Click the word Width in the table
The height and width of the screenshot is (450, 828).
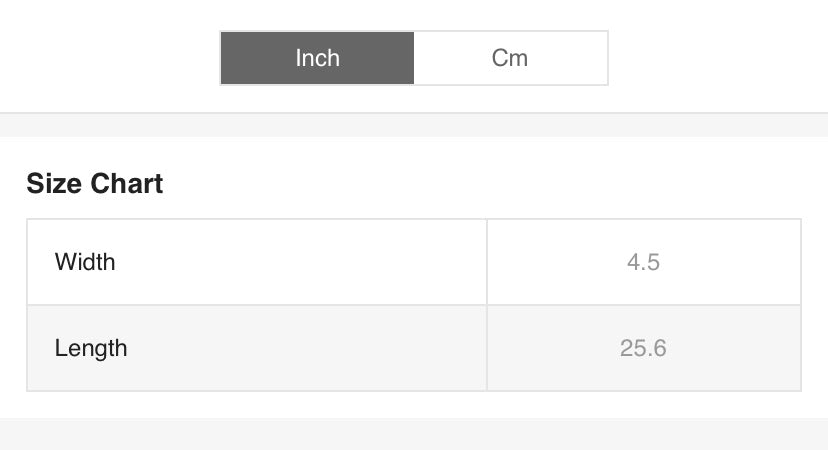85,262
